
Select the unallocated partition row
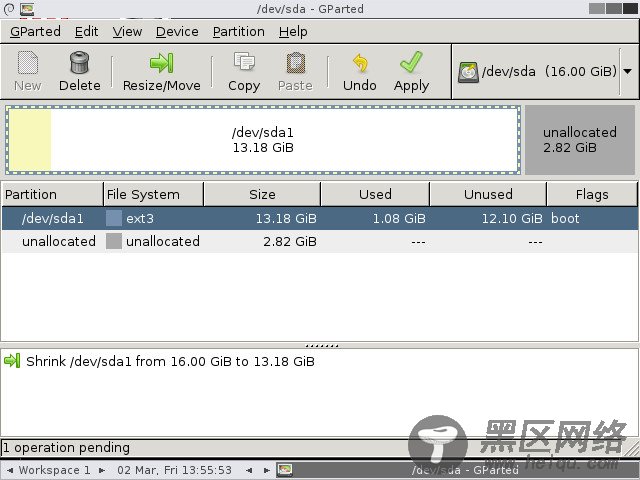coord(320,241)
